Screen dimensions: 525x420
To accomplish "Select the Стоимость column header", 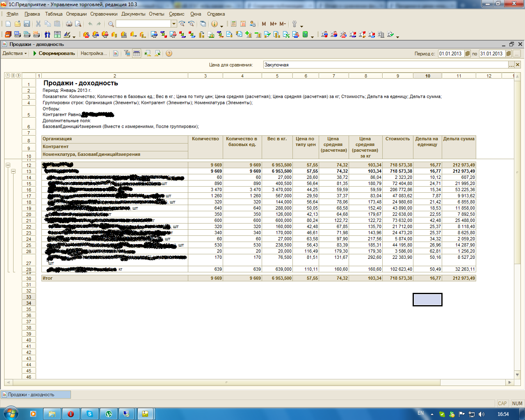I will 398,147.
